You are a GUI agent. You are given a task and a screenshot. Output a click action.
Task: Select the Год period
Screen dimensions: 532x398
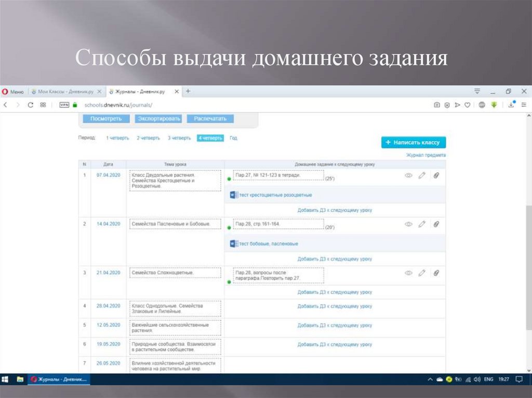click(233, 138)
